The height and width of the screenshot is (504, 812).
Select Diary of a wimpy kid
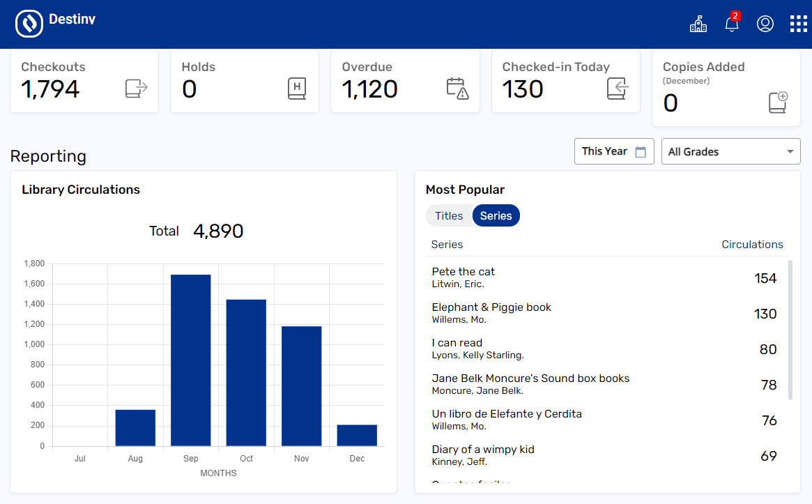[x=483, y=450]
